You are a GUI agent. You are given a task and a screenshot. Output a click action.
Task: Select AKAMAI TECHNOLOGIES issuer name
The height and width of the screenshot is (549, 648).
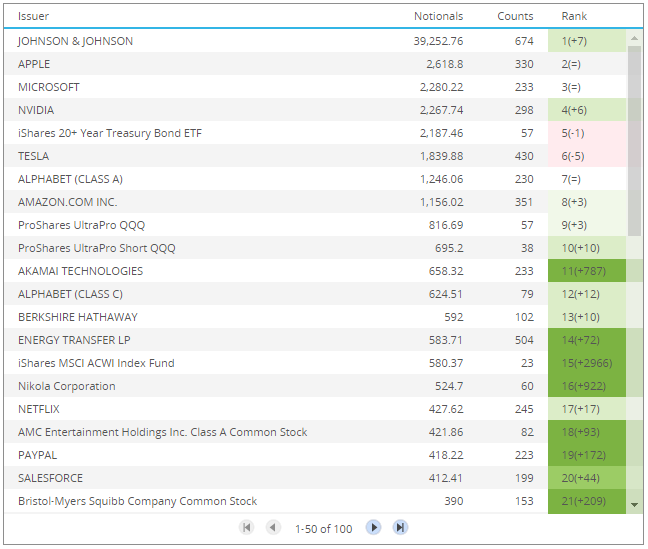point(81,271)
